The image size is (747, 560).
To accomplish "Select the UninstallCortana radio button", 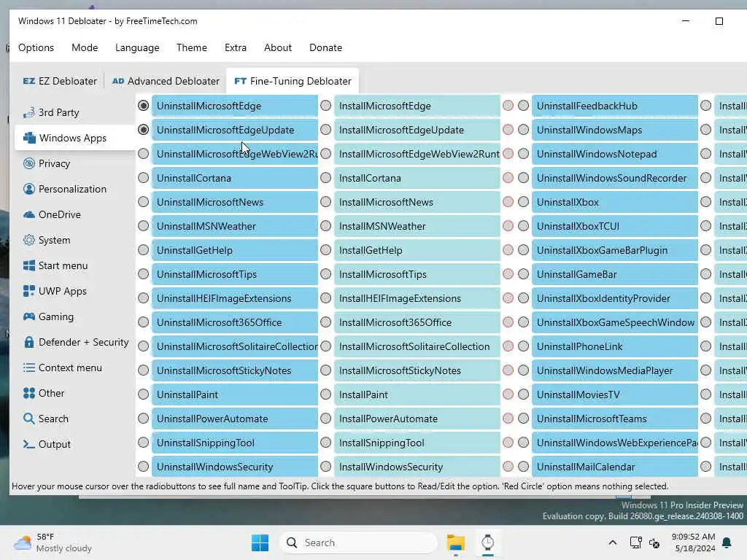I will (x=144, y=178).
